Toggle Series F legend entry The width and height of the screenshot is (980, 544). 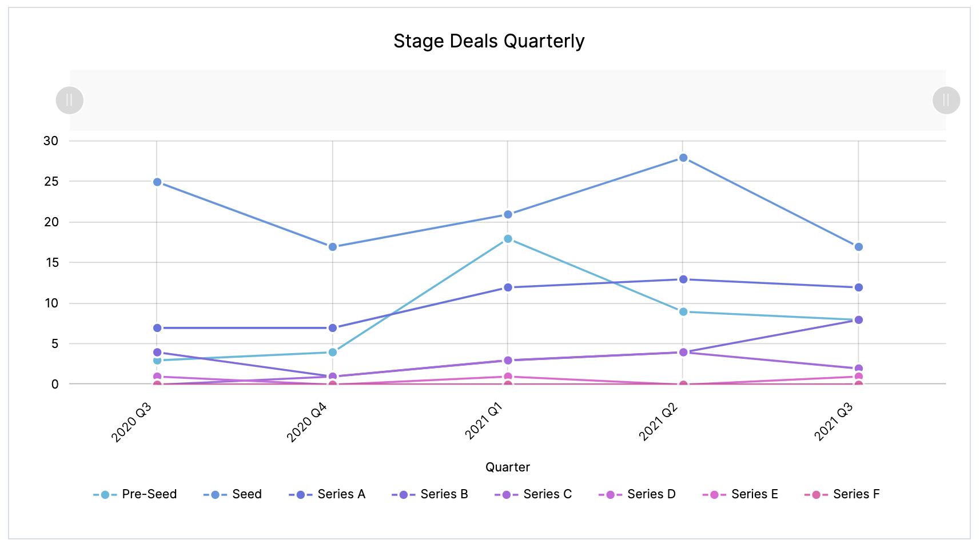coord(842,494)
